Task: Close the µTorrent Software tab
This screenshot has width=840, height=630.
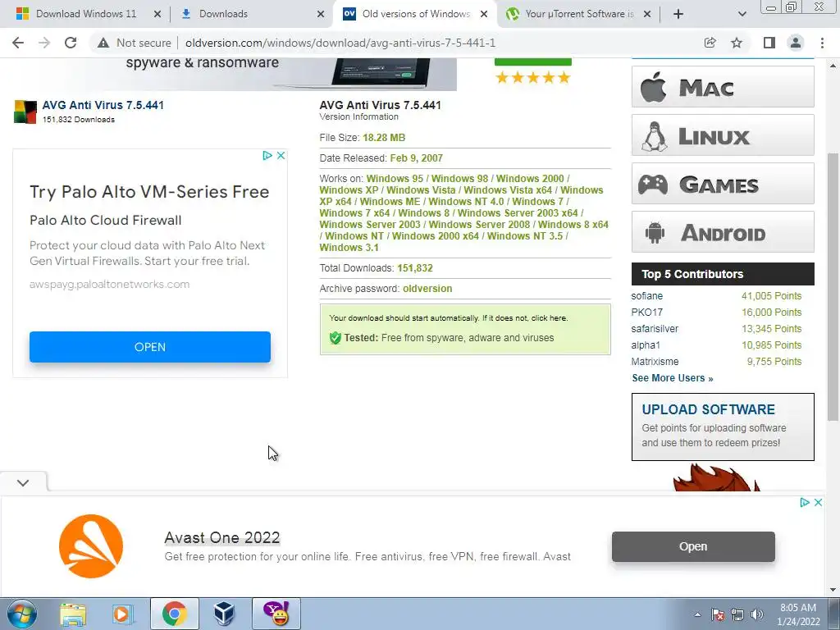Action: point(647,14)
